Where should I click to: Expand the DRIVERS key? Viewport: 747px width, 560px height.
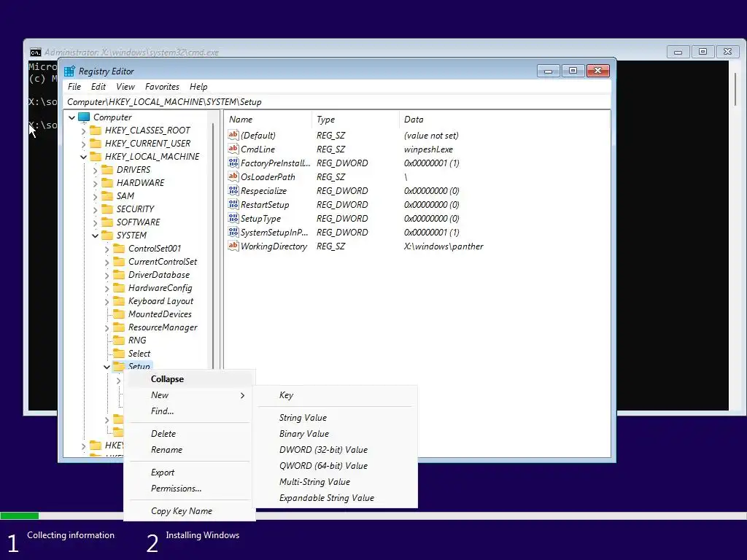coord(96,170)
